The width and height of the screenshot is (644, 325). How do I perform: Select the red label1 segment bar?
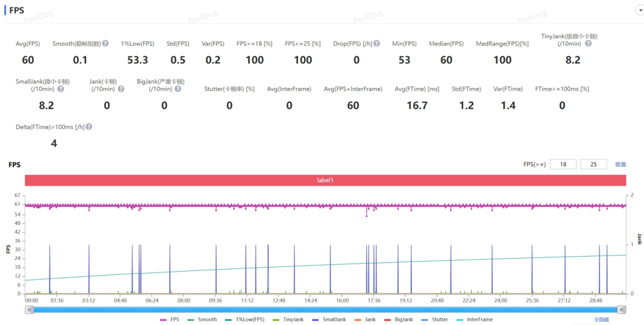pos(325,180)
